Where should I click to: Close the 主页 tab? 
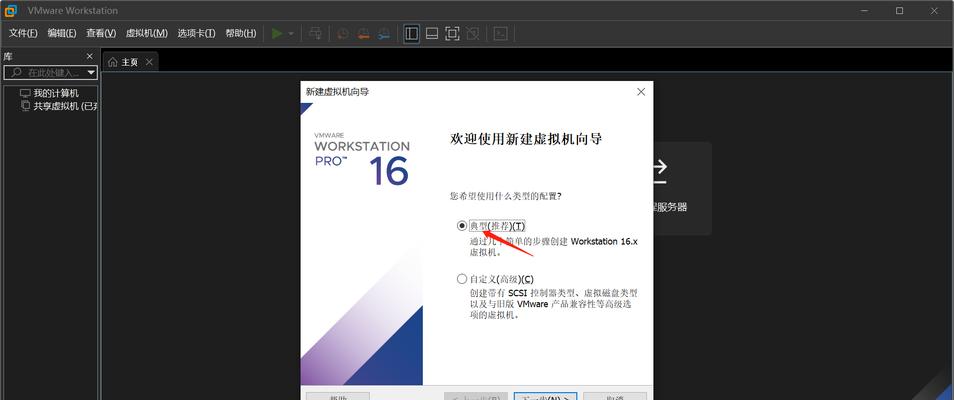pyautogui.click(x=149, y=62)
